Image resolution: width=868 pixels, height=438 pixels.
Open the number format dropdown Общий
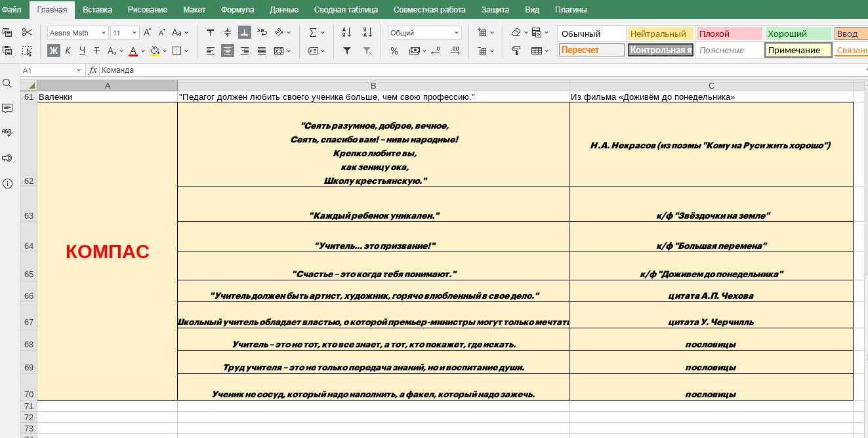(424, 33)
